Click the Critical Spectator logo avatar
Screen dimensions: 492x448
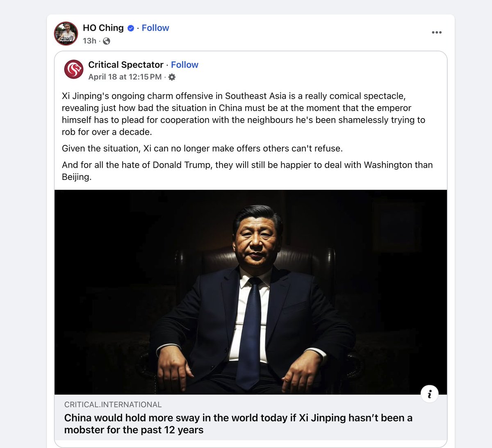pyautogui.click(x=74, y=69)
